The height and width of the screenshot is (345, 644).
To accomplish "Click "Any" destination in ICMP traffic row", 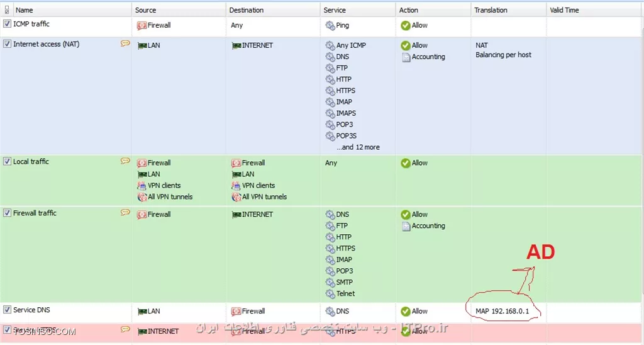I will tap(236, 25).
